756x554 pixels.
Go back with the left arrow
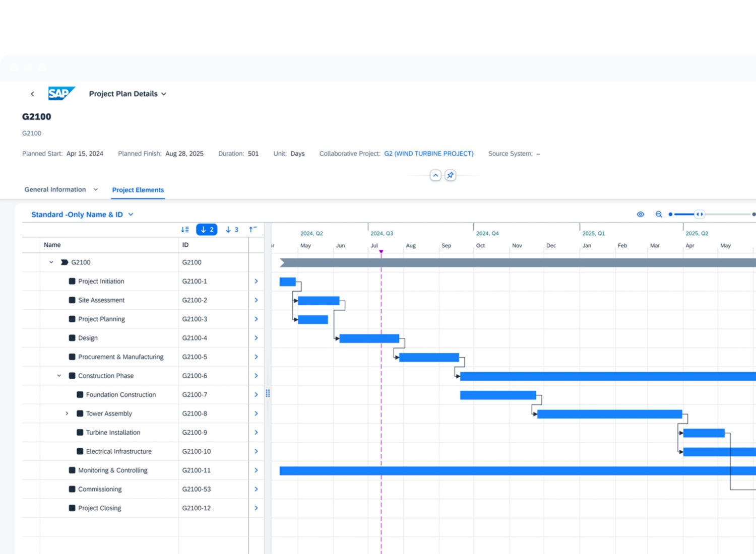pos(32,94)
